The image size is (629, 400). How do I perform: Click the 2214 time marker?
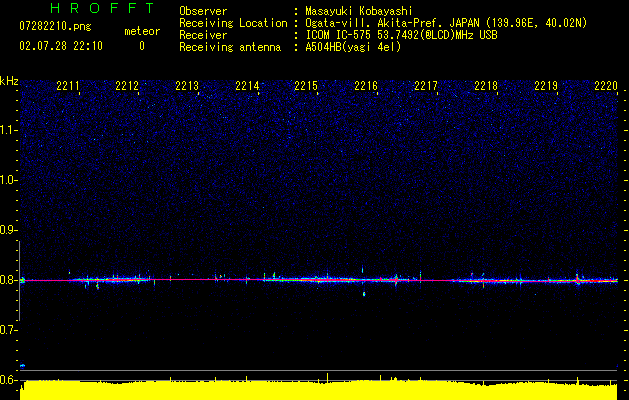coord(247,86)
